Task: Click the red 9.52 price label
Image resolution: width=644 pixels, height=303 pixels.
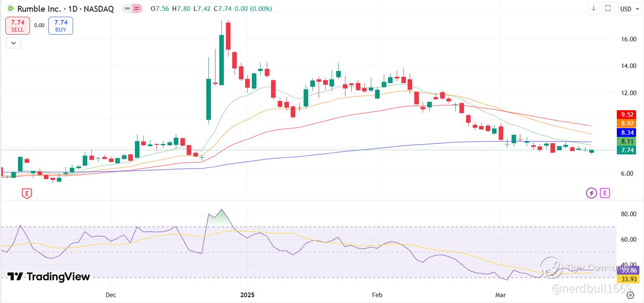Action: pyautogui.click(x=627, y=114)
